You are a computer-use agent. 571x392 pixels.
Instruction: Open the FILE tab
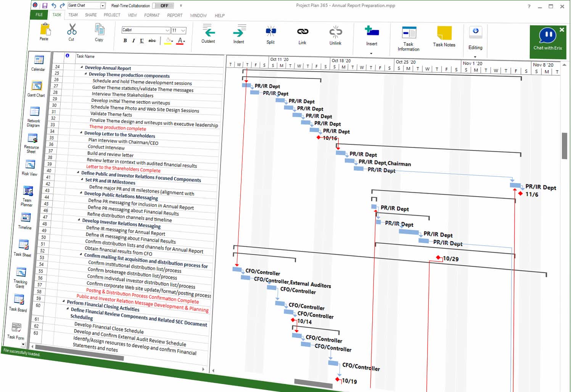point(39,14)
